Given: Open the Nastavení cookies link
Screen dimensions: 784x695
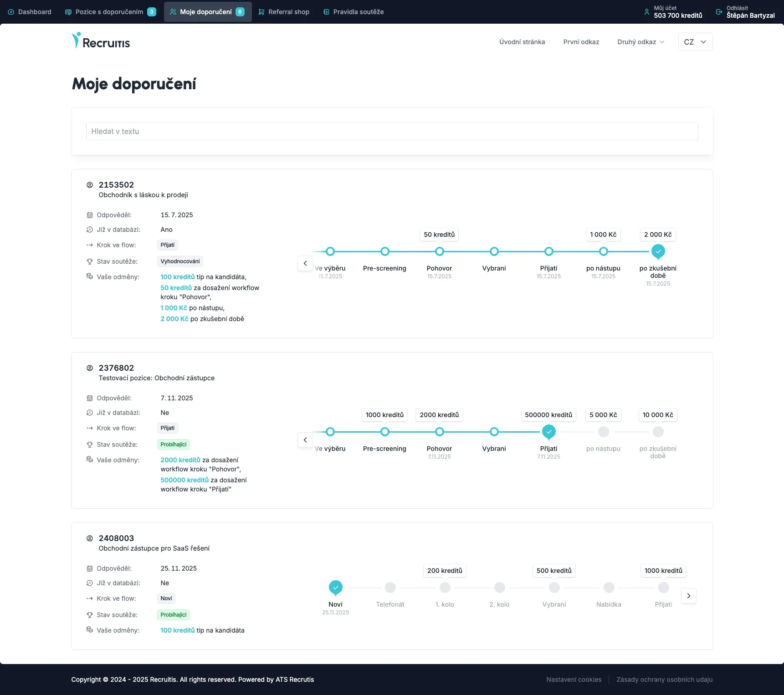Looking at the screenshot, I should [574, 679].
